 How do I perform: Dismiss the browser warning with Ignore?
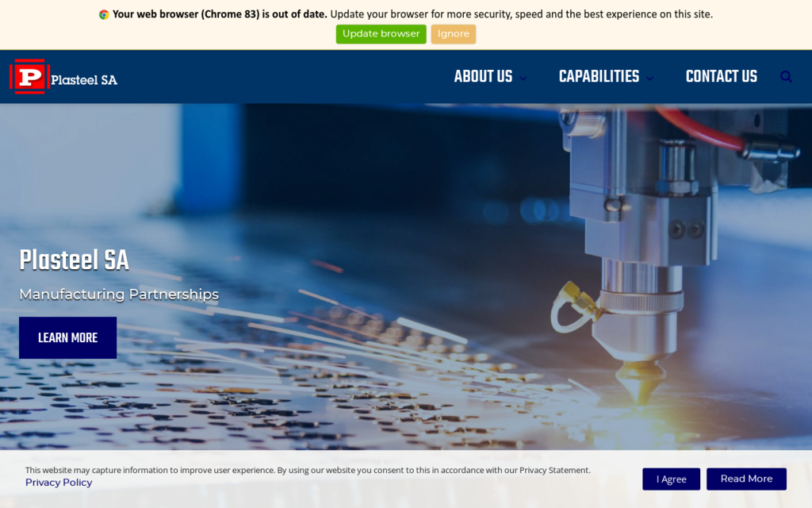coord(453,34)
